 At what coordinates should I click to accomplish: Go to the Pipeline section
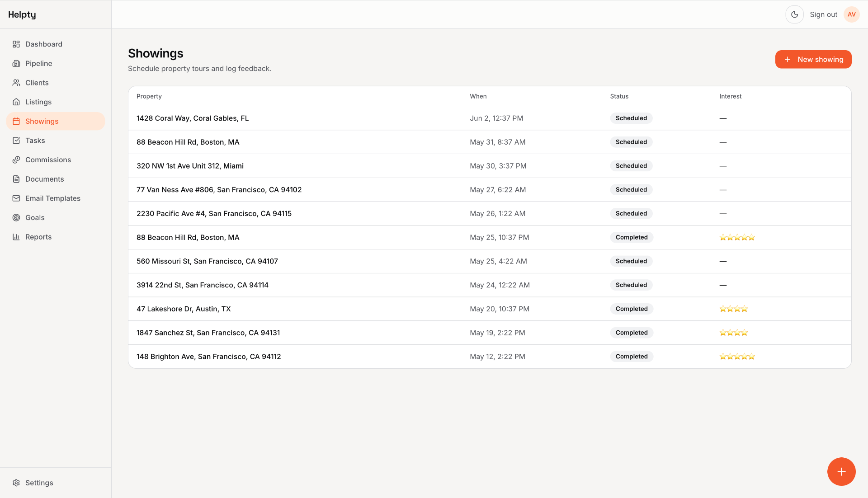point(56,64)
